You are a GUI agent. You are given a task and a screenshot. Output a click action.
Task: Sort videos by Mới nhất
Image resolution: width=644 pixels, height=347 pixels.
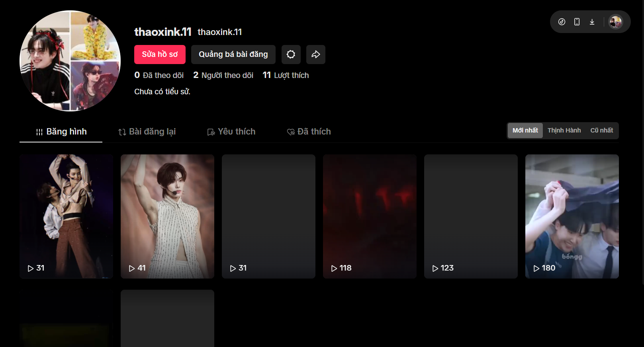point(525,131)
